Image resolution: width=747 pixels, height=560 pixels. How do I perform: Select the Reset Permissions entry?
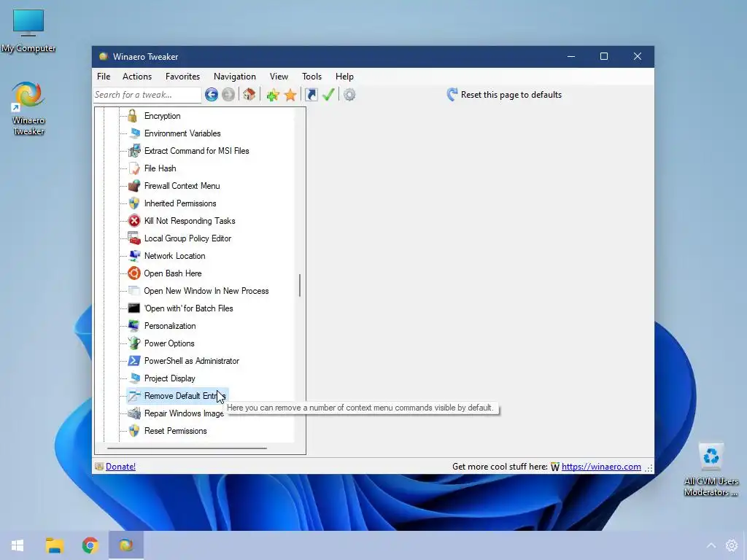pos(175,431)
